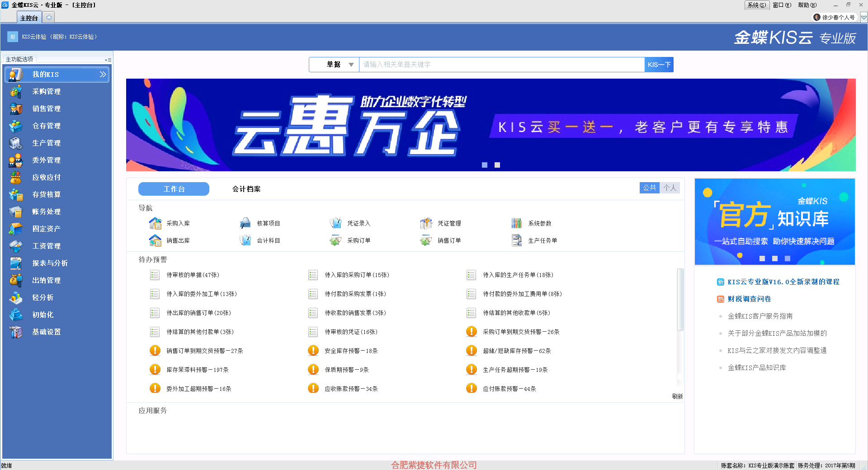Open the 仓存管理 sidebar module icon
The height and width of the screenshot is (470, 868).
coord(16,126)
